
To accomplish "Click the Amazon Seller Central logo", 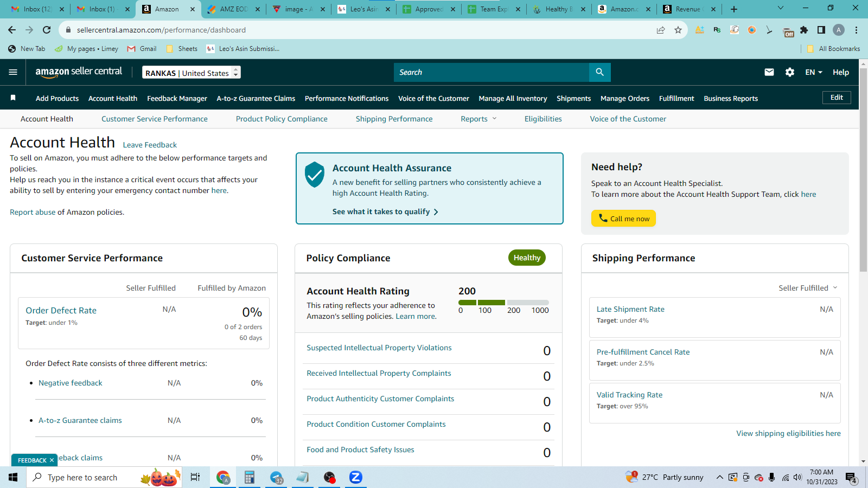I will tap(79, 72).
